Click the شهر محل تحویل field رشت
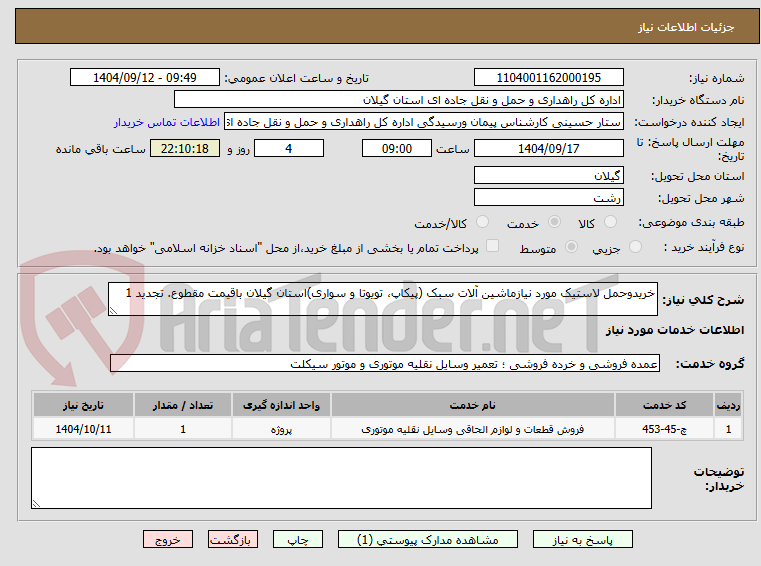Viewport: 761px width, 566px height. point(548,198)
